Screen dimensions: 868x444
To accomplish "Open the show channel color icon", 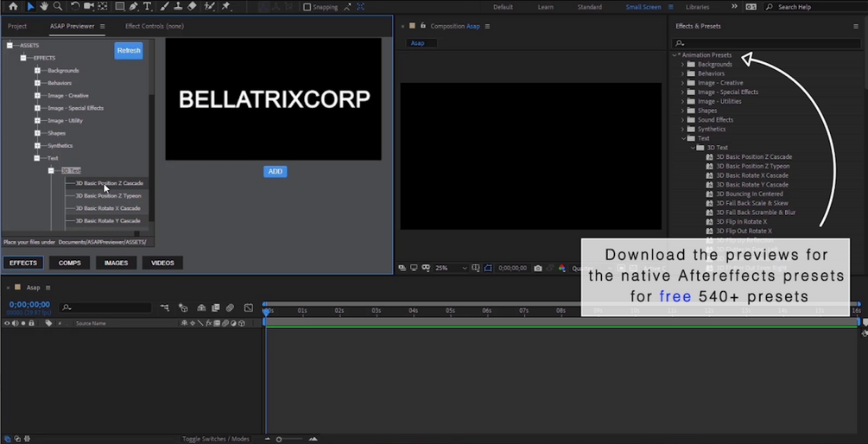I will [x=562, y=268].
